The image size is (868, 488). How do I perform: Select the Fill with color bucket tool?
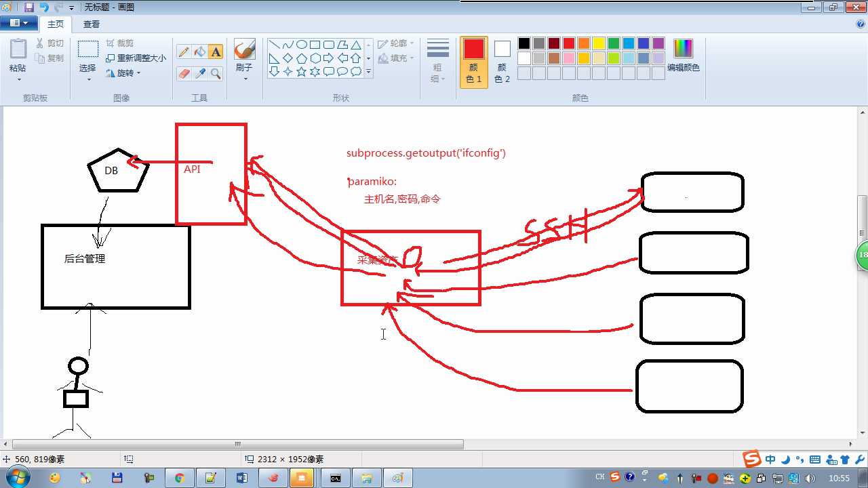tap(200, 52)
